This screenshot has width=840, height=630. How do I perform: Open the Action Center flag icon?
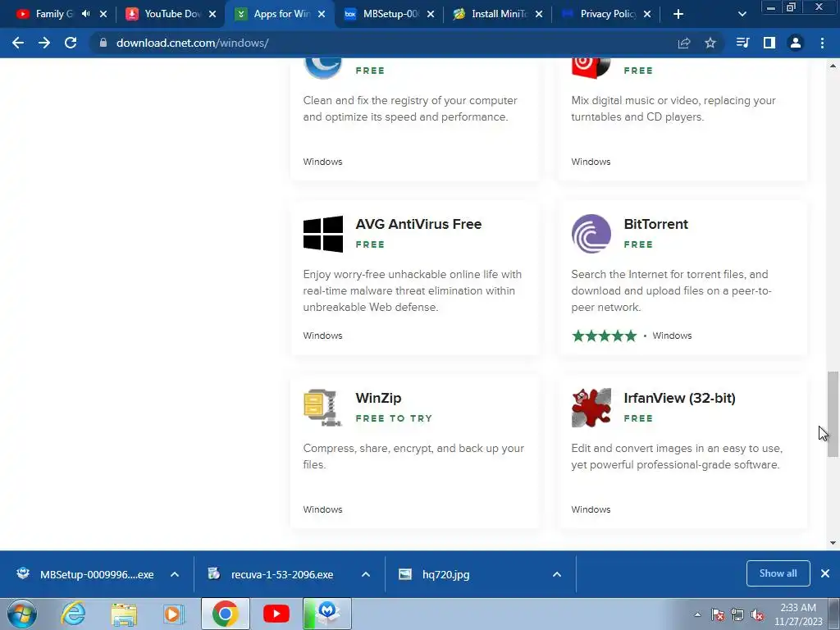(x=718, y=614)
